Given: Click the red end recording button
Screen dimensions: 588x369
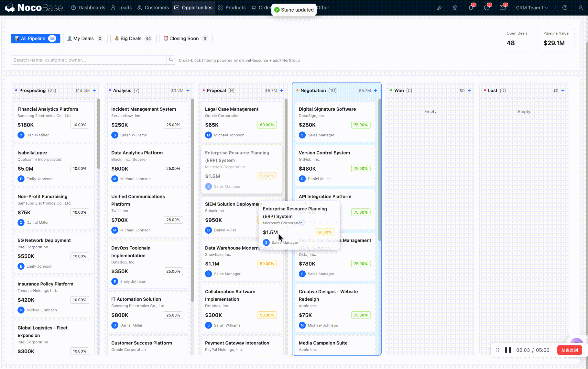Looking at the screenshot, I should (569, 350).
